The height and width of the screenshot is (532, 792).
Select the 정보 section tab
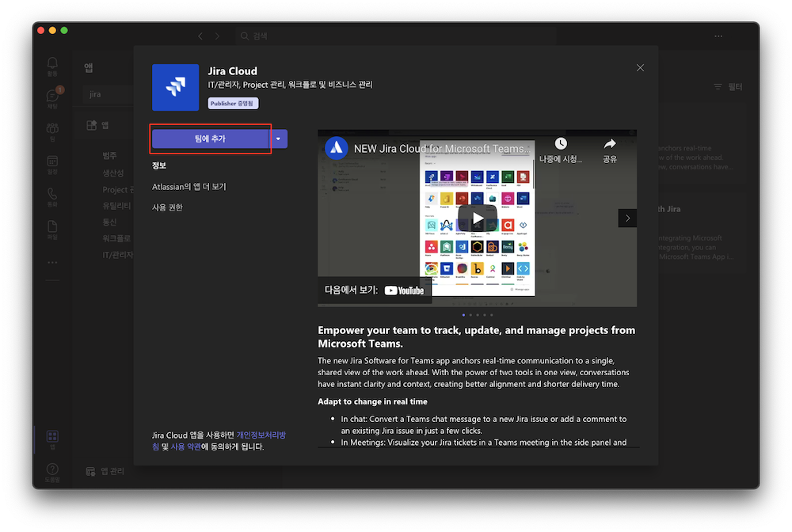pos(159,165)
